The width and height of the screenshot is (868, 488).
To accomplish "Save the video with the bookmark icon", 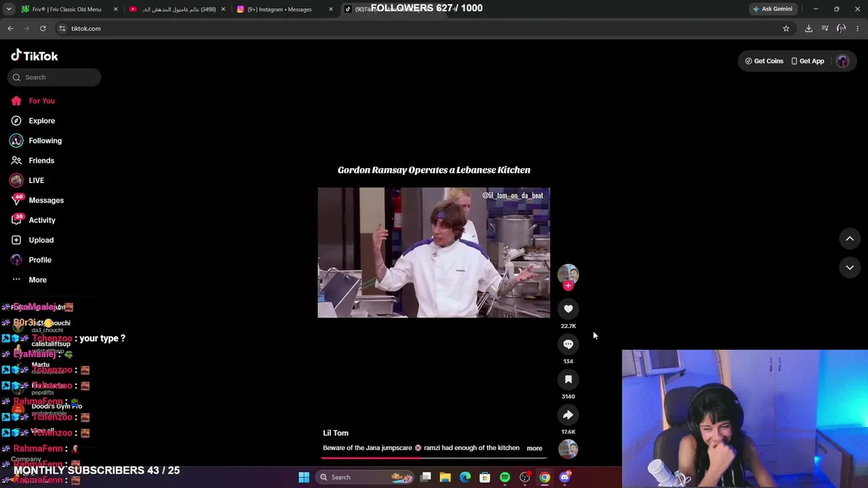I will [568, 380].
